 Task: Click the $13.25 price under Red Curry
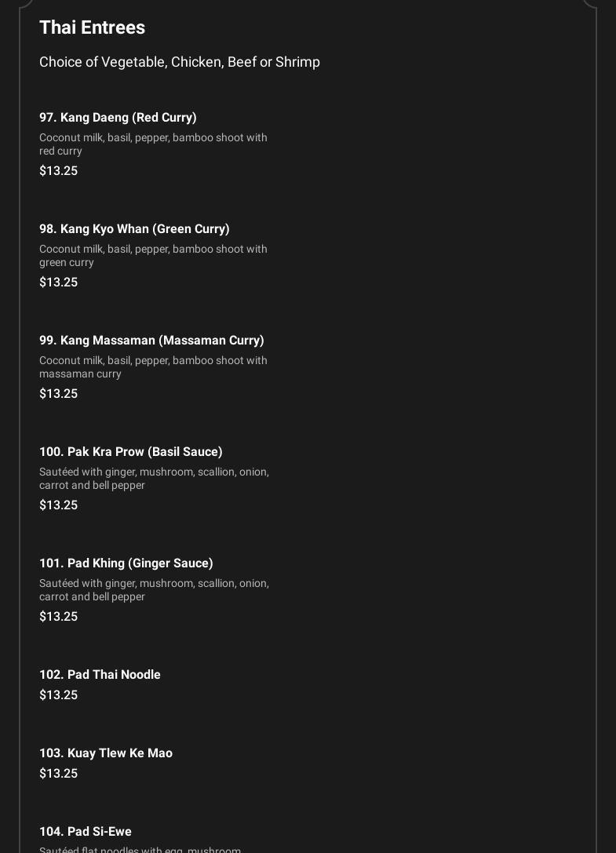point(58,171)
